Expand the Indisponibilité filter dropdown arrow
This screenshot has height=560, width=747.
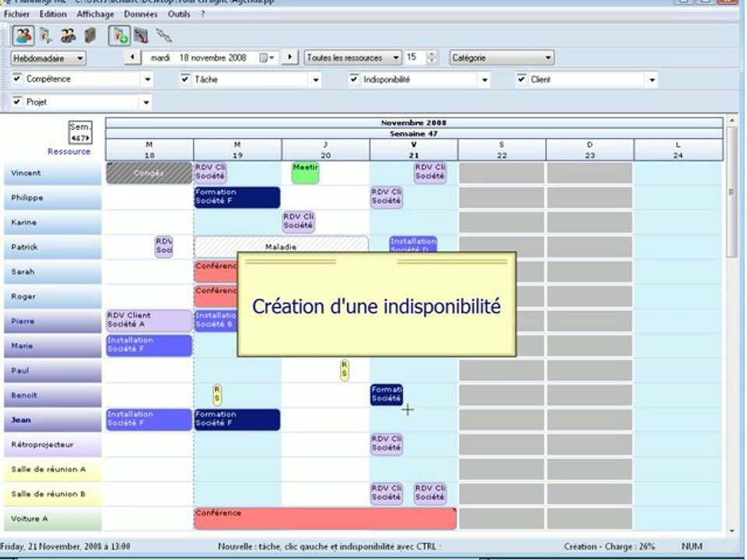tap(485, 80)
